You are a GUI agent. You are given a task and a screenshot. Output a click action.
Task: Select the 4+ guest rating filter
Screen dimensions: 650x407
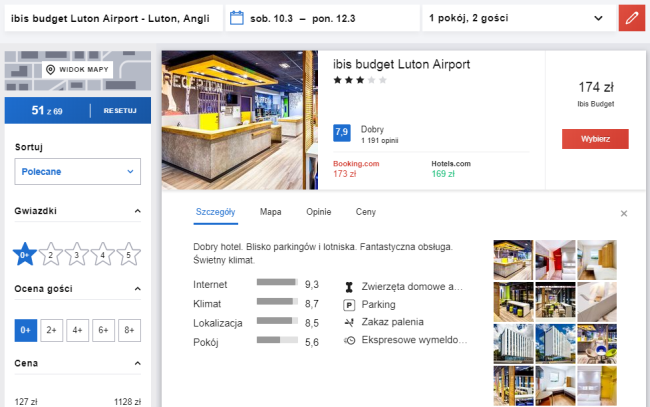coord(78,330)
